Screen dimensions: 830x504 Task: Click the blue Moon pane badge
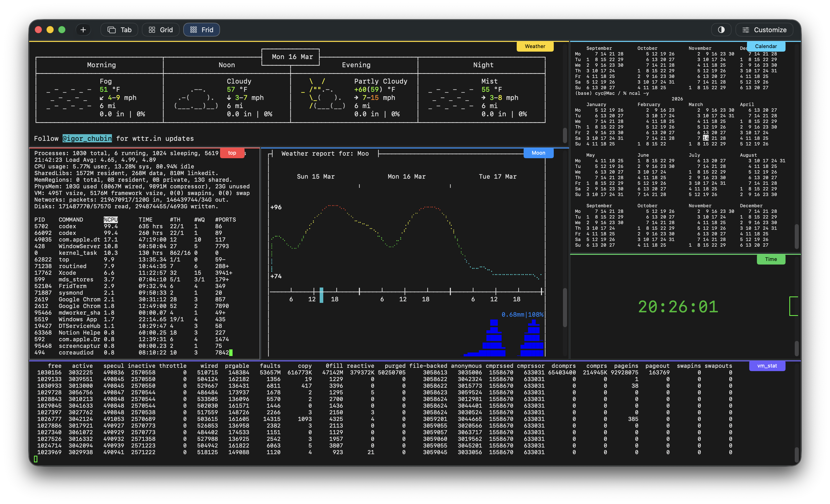tap(538, 153)
